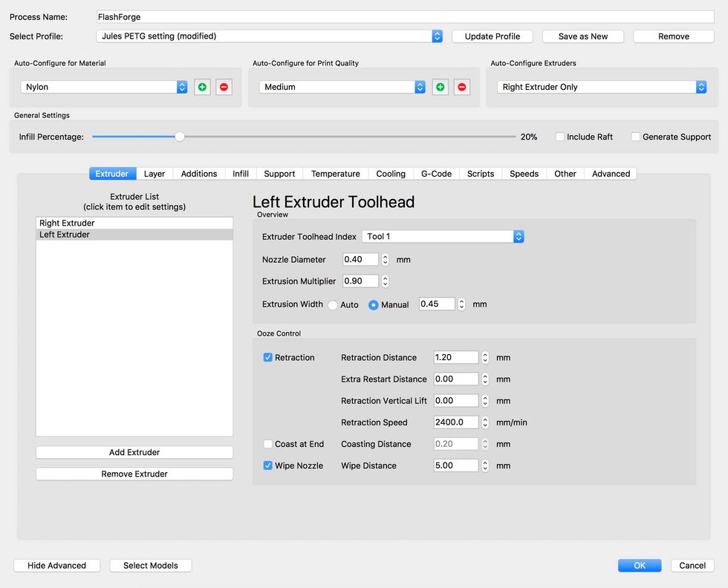Viewport: 728px width, 588px height.
Task: Click green plus icon beside Nylon material
Action: (x=202, y=87)
